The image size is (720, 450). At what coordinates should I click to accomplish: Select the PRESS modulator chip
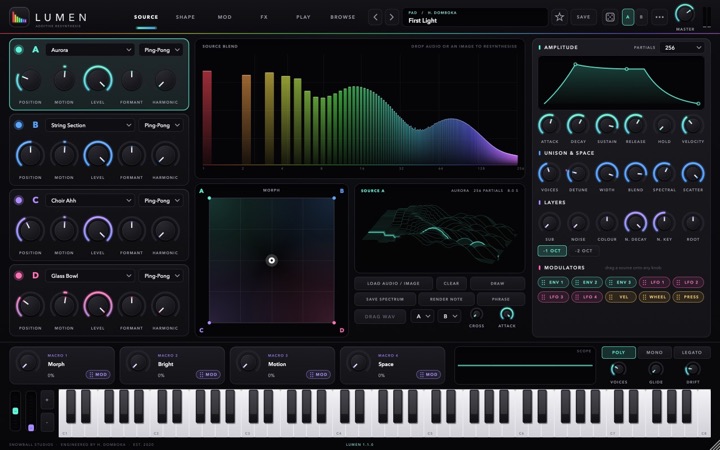[x=688, y=297]
